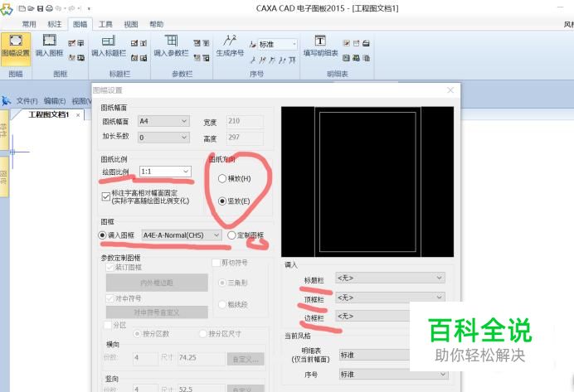Open the 图纸幅面 A4 dropdown
Screen dimensions: 574x392
point(163,121)
